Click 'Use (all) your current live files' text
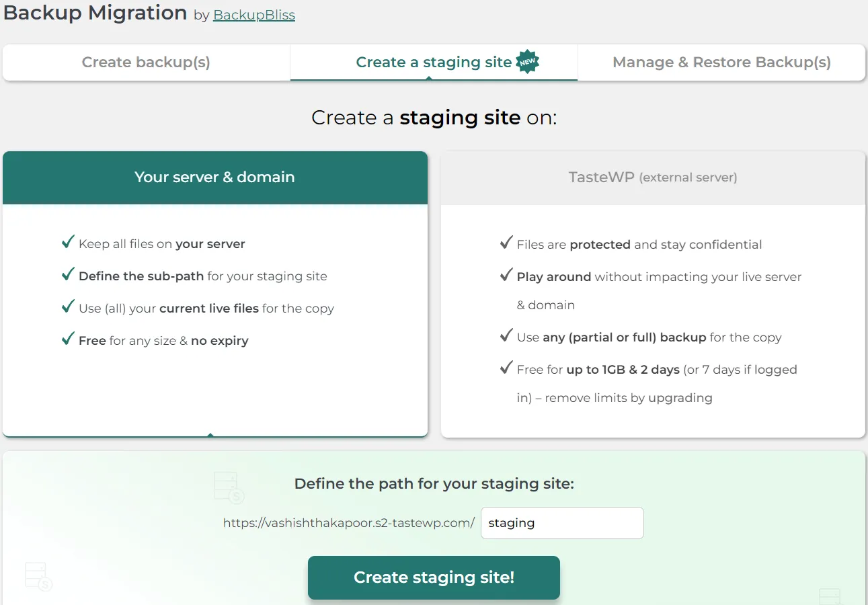 click(x=206, y=309)
